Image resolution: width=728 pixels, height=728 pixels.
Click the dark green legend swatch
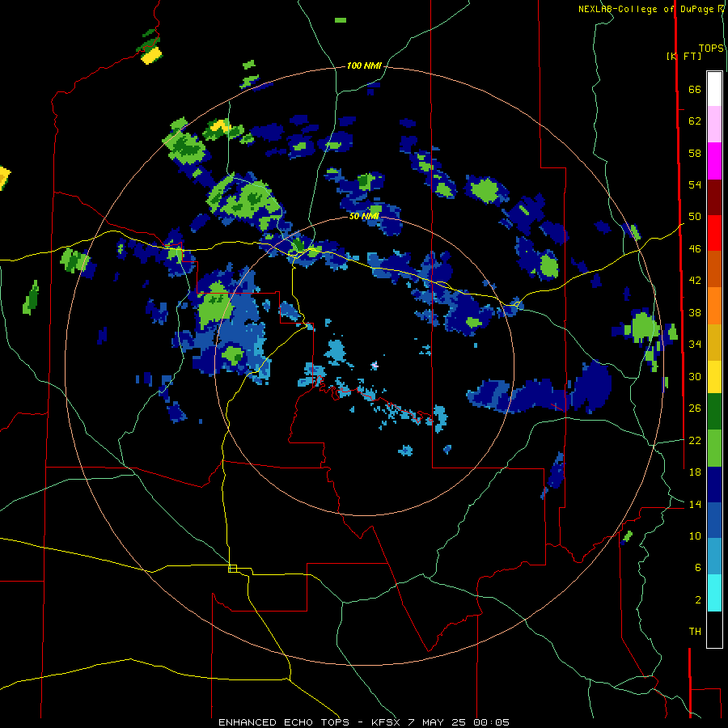(x=714, y=412)
